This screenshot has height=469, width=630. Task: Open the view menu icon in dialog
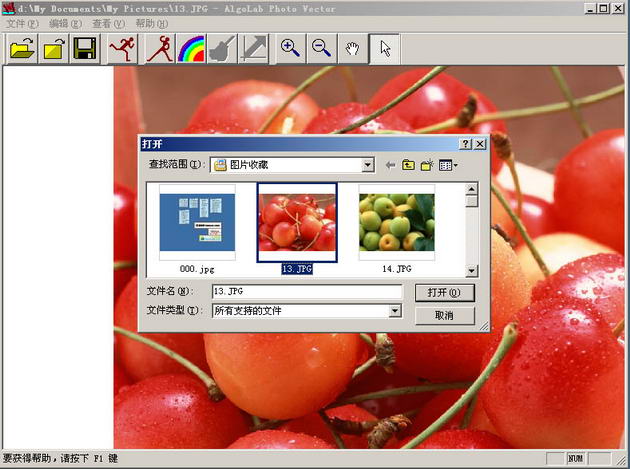coord(448,165)
